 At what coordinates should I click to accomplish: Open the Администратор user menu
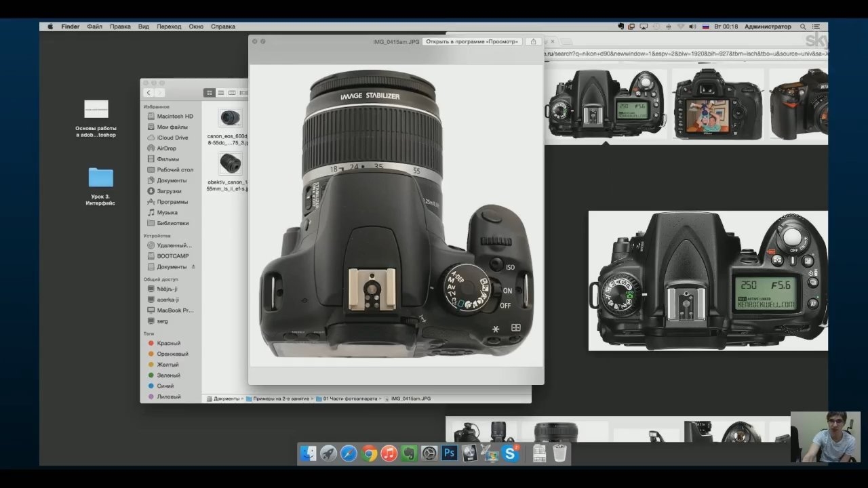pos(768,26)
